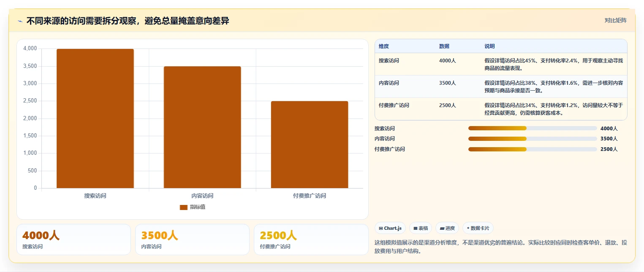Click the 表格 tag chip
644x272 pixels.
coord(421,228)
